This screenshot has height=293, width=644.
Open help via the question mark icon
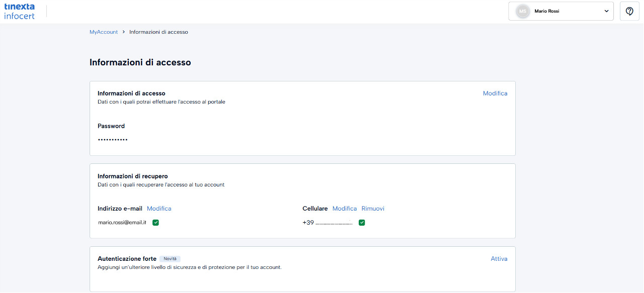[629, 11]
